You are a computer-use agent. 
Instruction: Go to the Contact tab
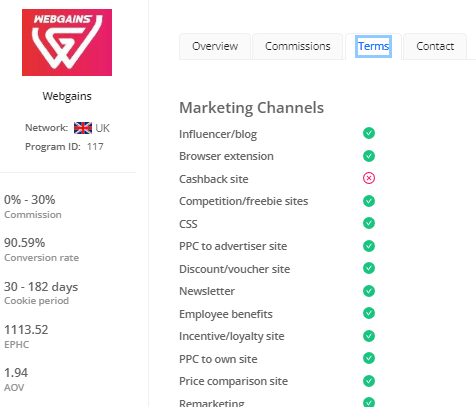coord(435,46)
